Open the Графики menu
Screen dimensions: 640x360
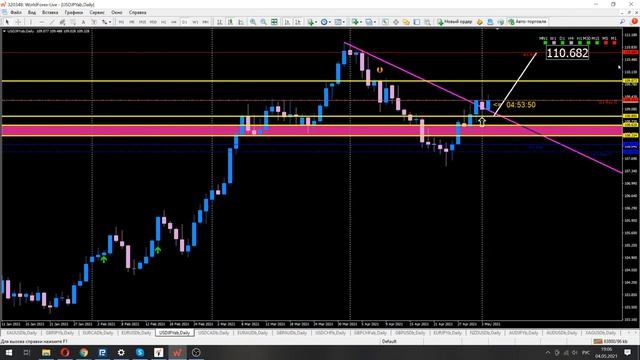click(74, 12)
